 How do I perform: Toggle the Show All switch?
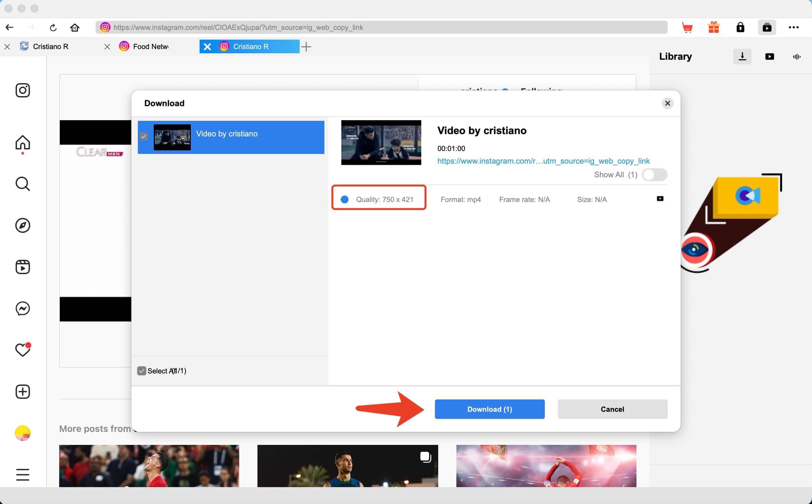coord(654,175)
